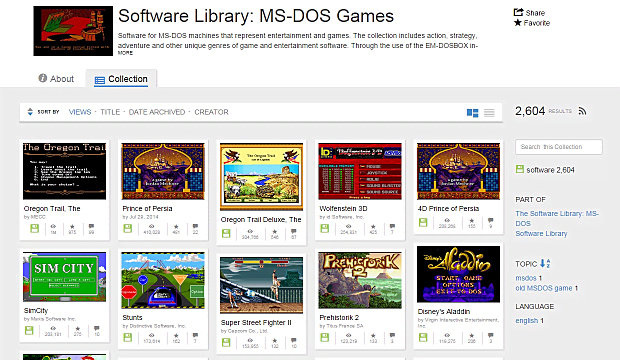Click the Share icon

pos(518,12)
